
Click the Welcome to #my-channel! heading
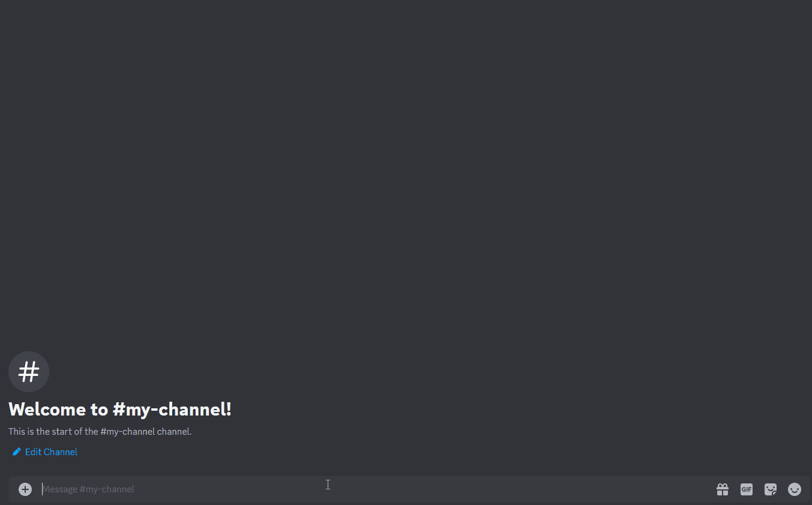[120, 410]
